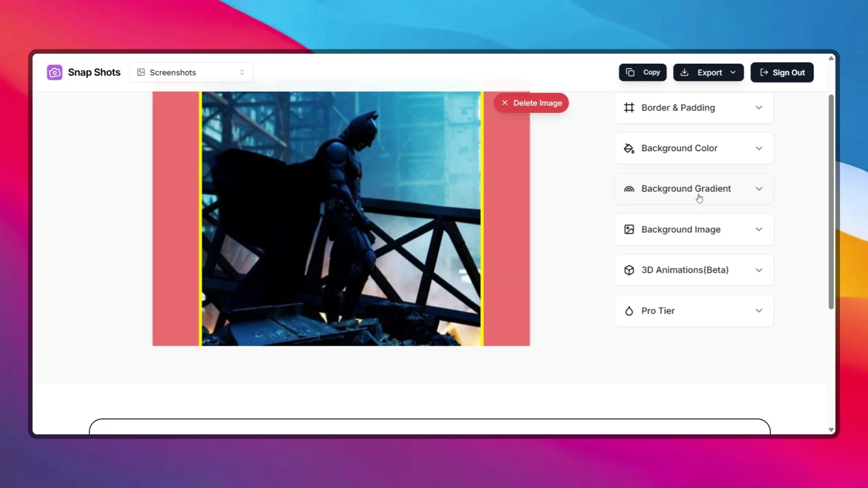Screen dimensions: 868x488
Task: Click the image icon in the Screenshots selector
Action: tap(141, 72)
